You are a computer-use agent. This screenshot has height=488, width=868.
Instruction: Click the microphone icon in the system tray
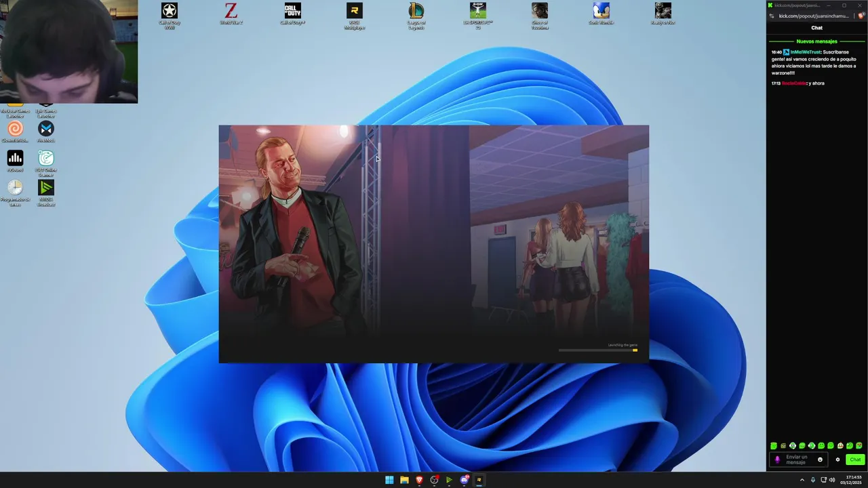(x=813, y=480)
